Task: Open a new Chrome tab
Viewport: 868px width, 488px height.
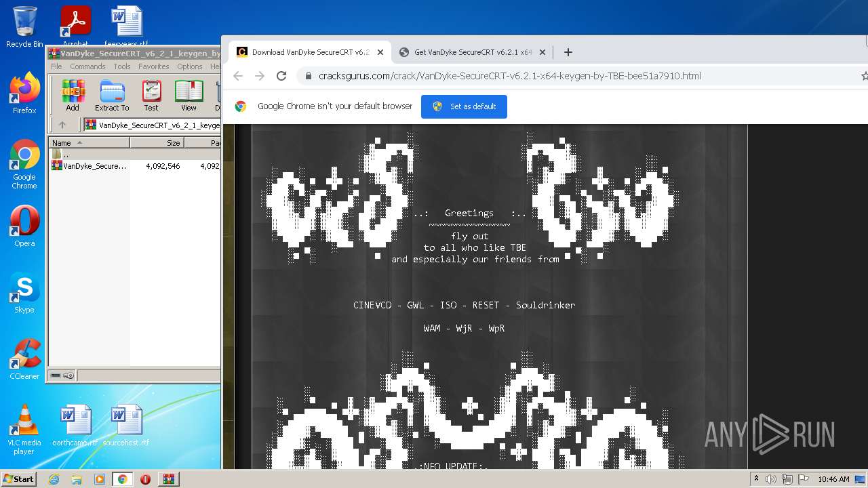Action: 568,52
